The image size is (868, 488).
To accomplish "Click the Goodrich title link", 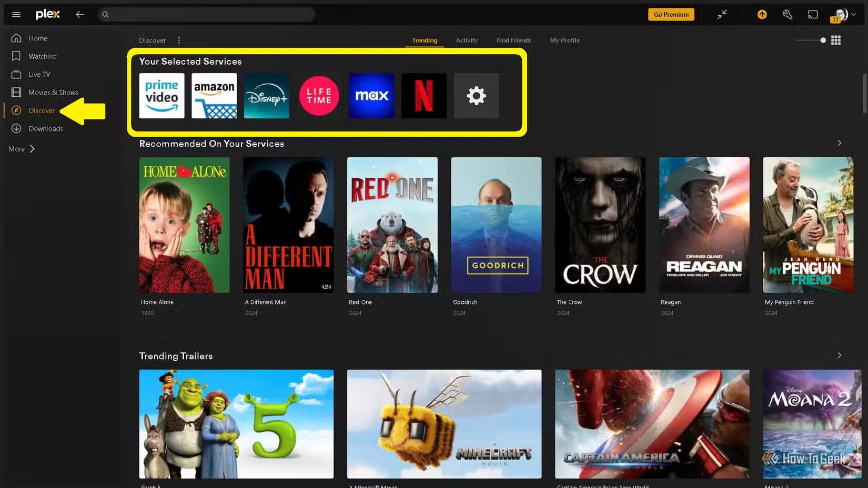I will (465, 302).
